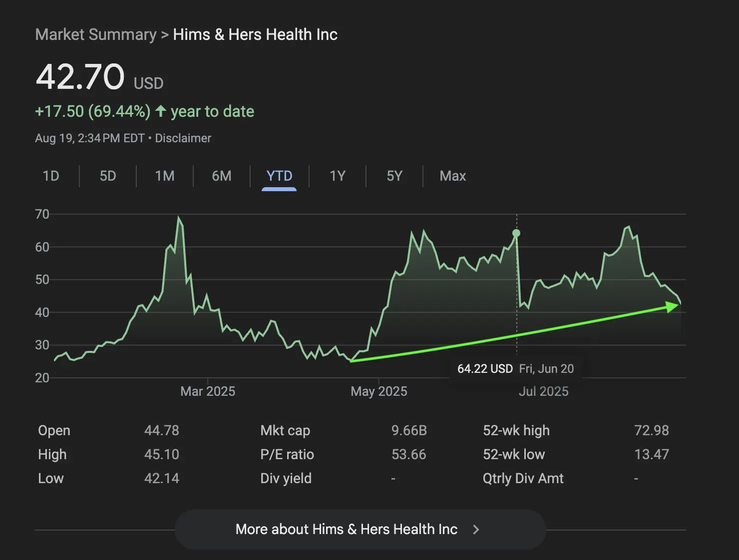
Task: Click the 52-wk low label
Action: (514, 454)
